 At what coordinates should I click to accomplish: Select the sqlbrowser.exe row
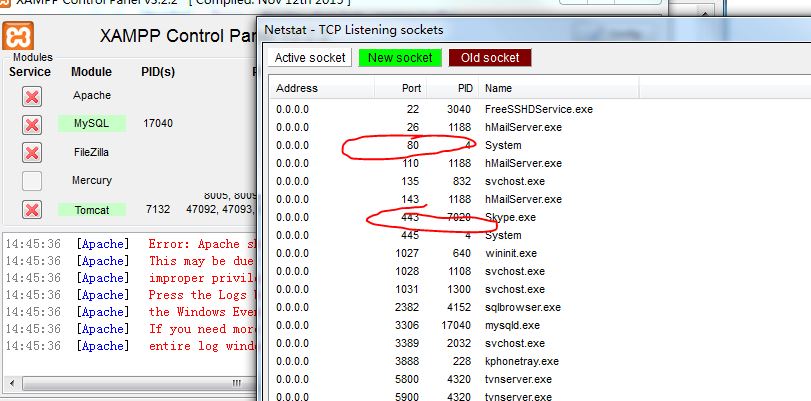tap(538, 307)
